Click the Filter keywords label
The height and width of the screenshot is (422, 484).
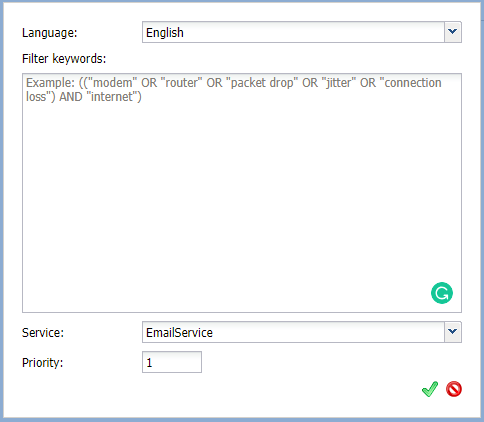tap(64, 59)
